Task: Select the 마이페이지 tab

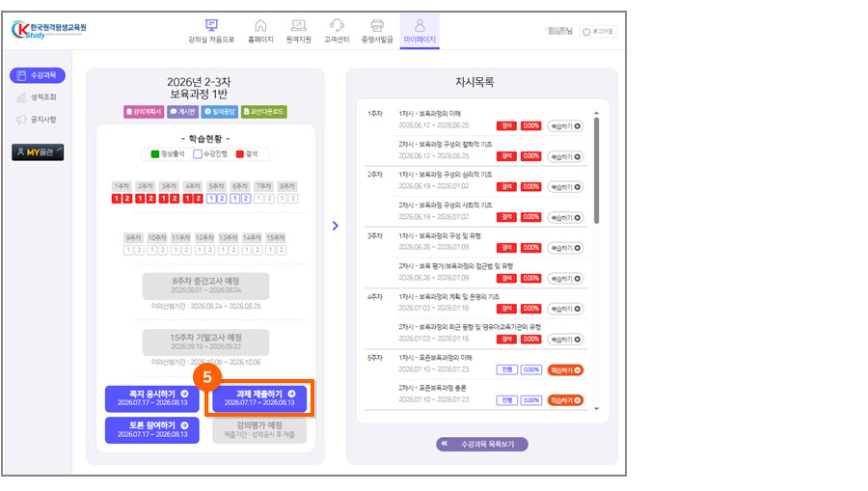Action: pyautogui.click(x=420, y=32)
